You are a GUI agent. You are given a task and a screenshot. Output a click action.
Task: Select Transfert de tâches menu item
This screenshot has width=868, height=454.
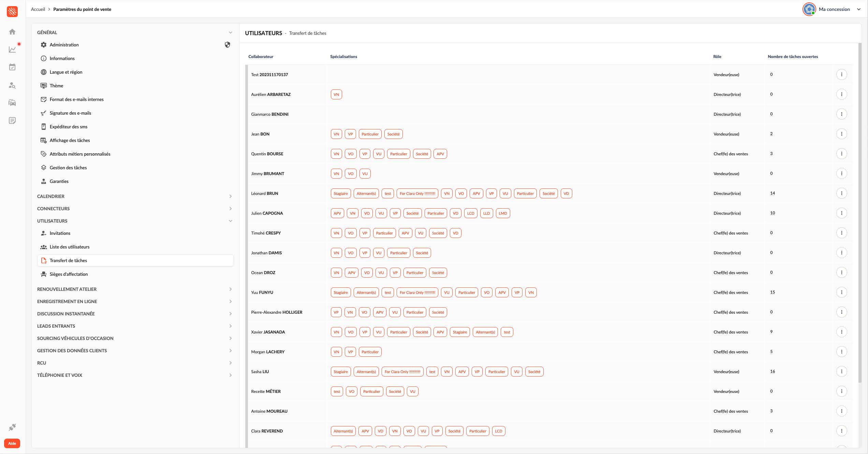135,260
